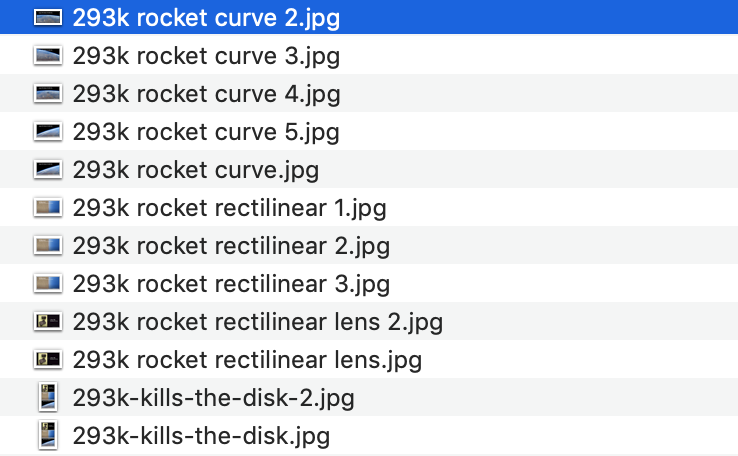Click thumbnail icon of 293k rocket curve 4.jpg
This screenshot has width=738, height=456.
coord(48,94)
